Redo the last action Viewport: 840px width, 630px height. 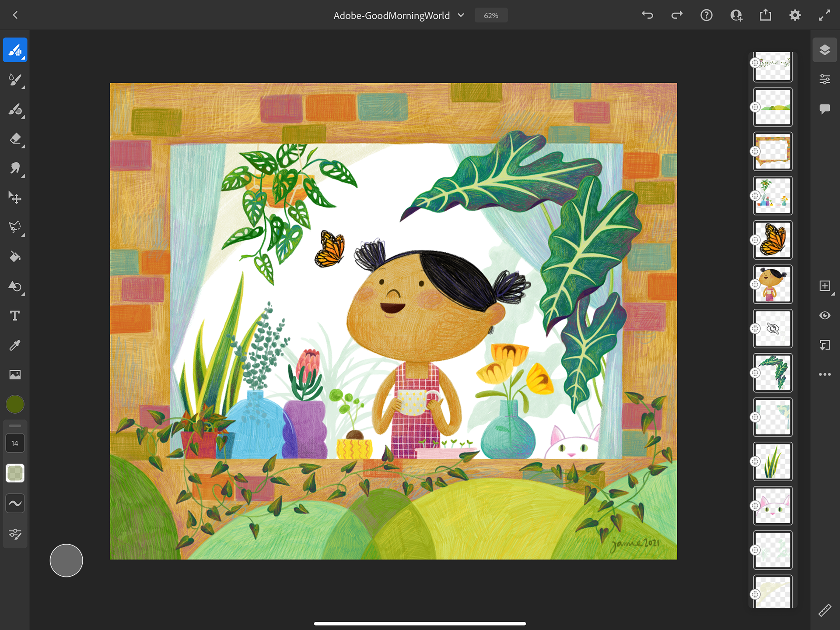pyautogui.click(x=677, y=15)
